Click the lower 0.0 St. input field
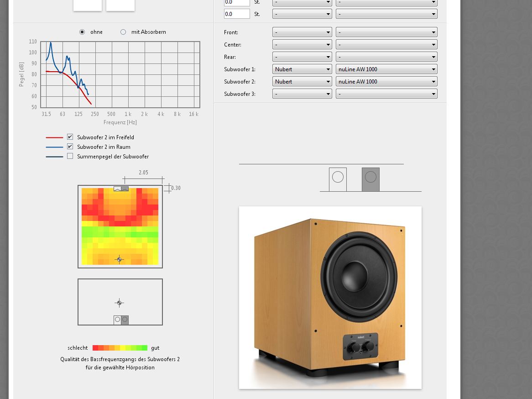 pos(237,14)
